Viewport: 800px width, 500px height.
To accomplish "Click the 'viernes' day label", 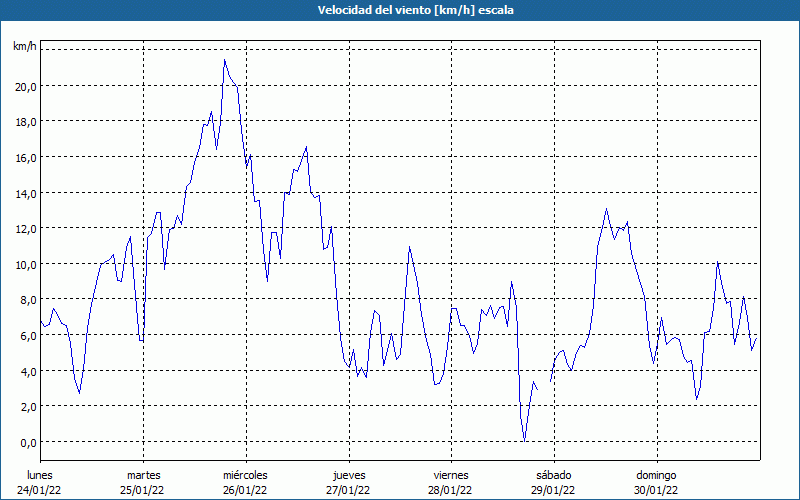I will coord(451,475).
